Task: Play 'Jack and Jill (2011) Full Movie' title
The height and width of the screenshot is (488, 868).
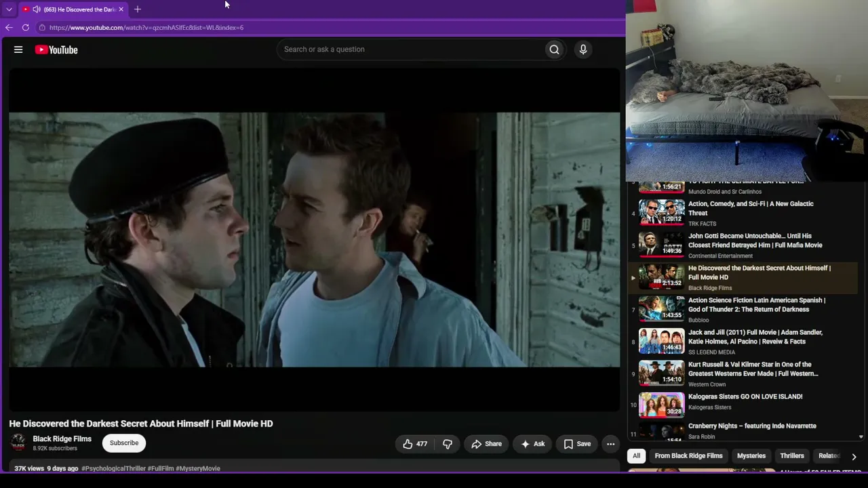Action: click(x=755, y=337)
